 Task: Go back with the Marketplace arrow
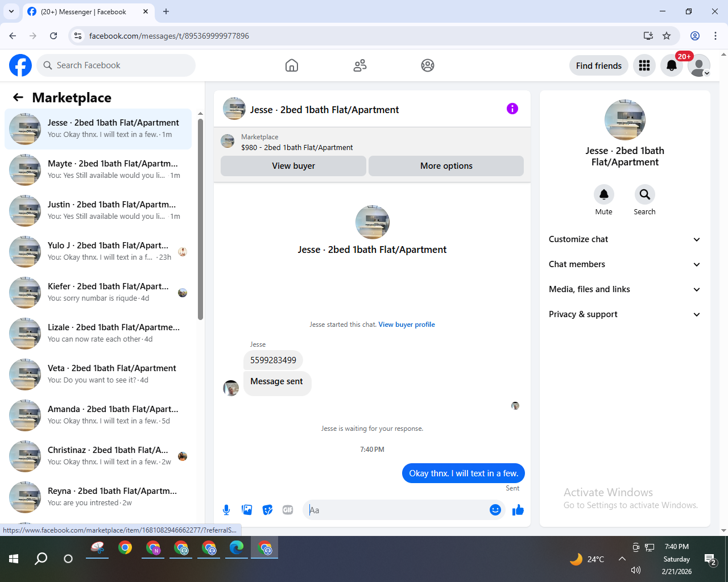click(x=18, y=97)
